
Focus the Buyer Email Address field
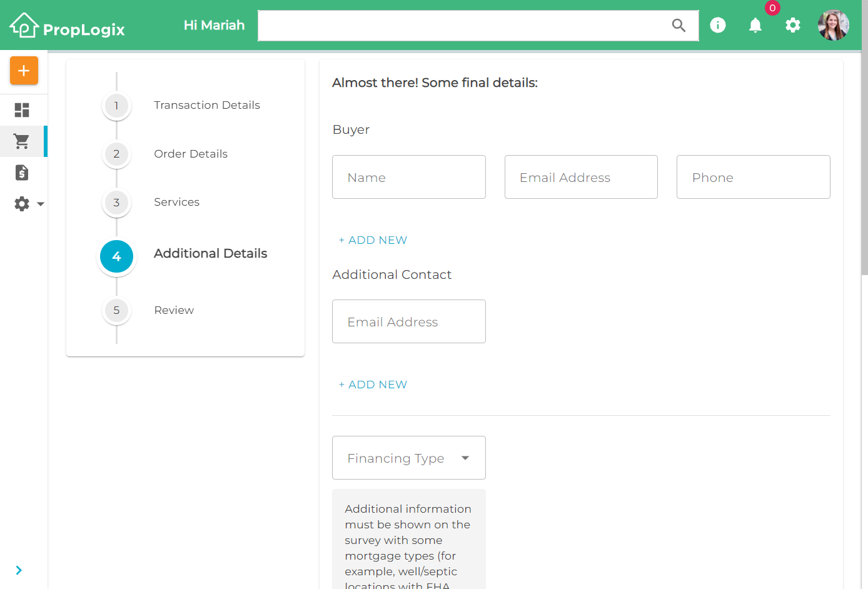[x=581, y=177]
